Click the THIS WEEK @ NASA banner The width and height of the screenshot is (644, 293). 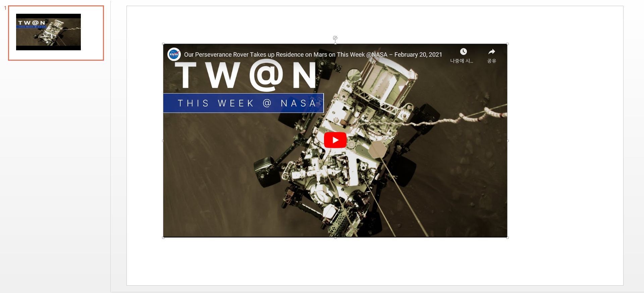[244, 103]
